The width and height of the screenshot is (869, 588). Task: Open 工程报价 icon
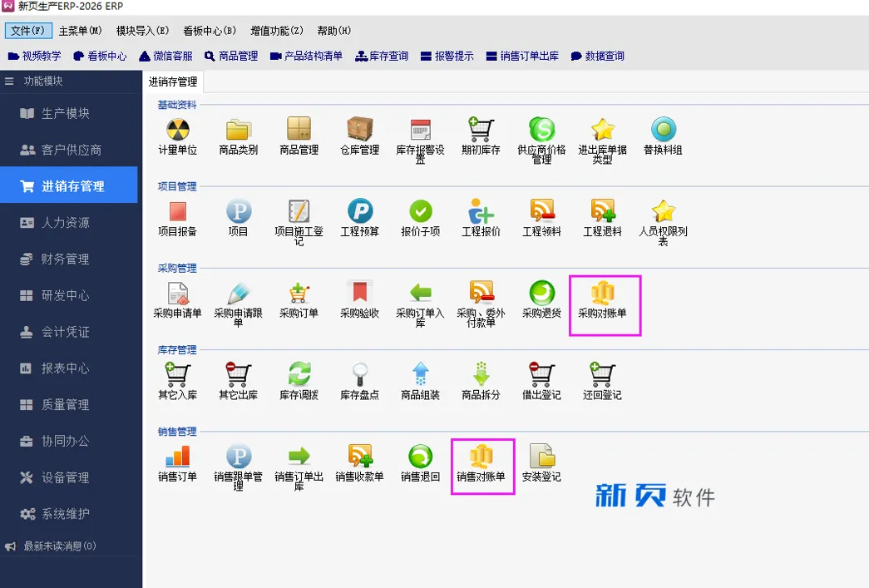(481, 211)
